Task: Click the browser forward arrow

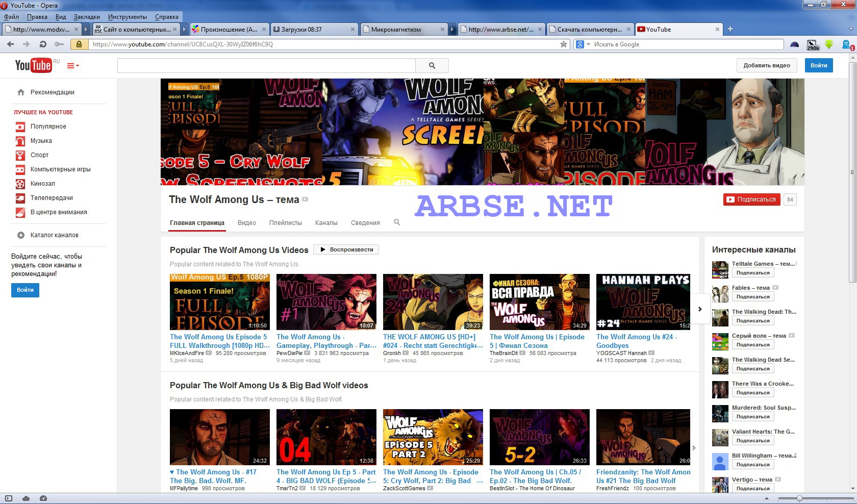Action: pyautogui.click(x=27, y=44)
